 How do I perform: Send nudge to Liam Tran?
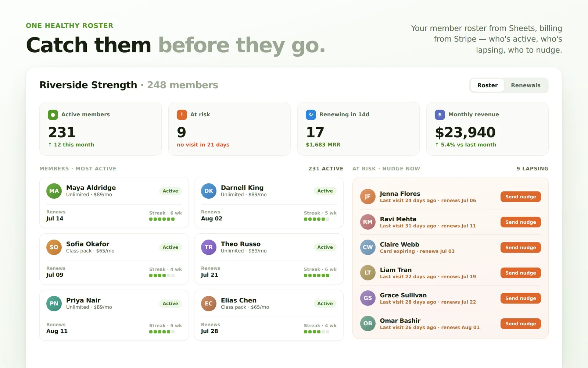[x=520, y=273]
